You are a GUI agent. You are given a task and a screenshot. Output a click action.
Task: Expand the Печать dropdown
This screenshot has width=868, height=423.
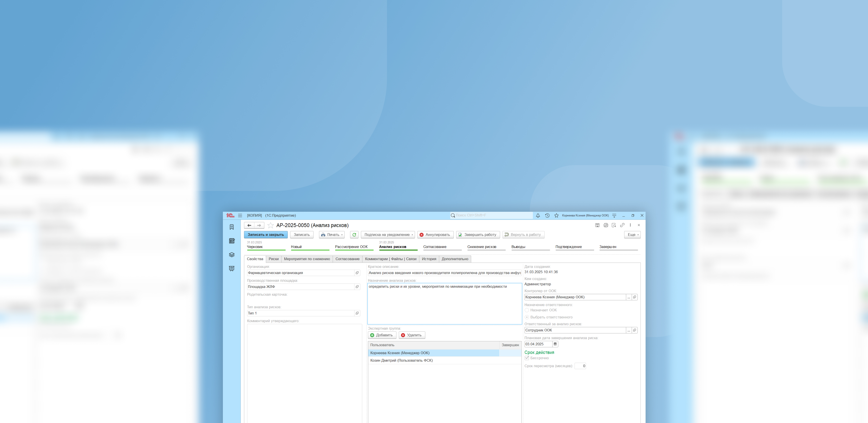coord(332,235)
